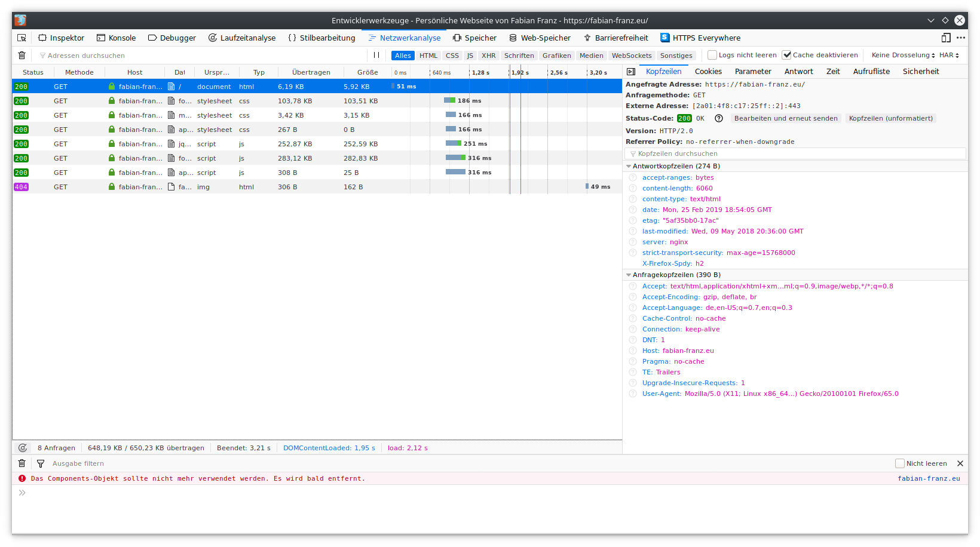Clear console output with trash icon

click(x=22, y=463)
